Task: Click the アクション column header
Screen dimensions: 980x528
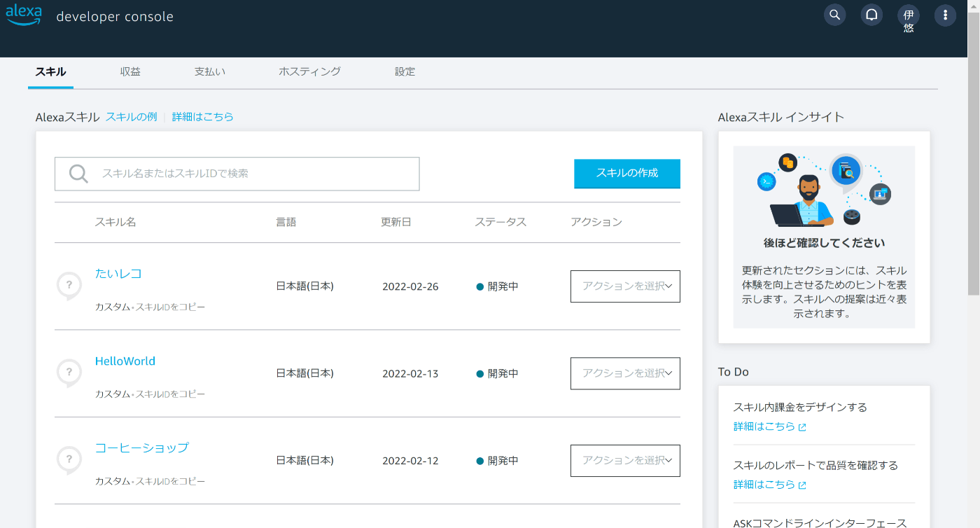Action: [596, 222]
